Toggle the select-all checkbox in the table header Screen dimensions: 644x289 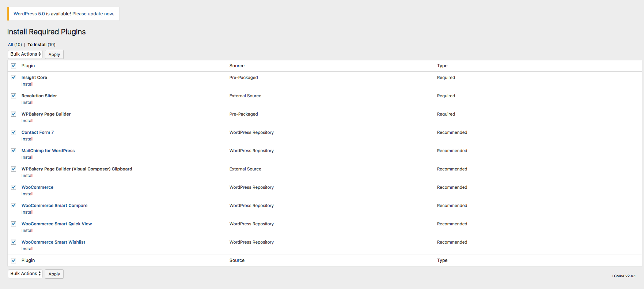[x=14, y=66]
